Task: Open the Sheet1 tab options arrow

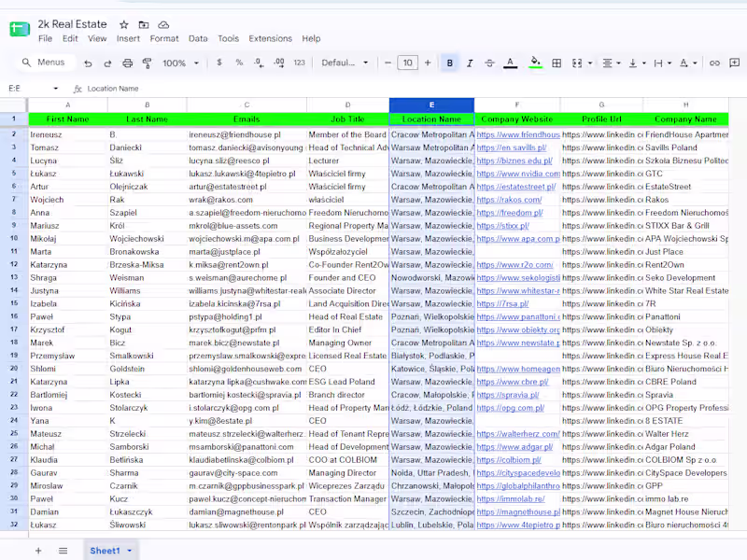Action: [x=130, y=551]
